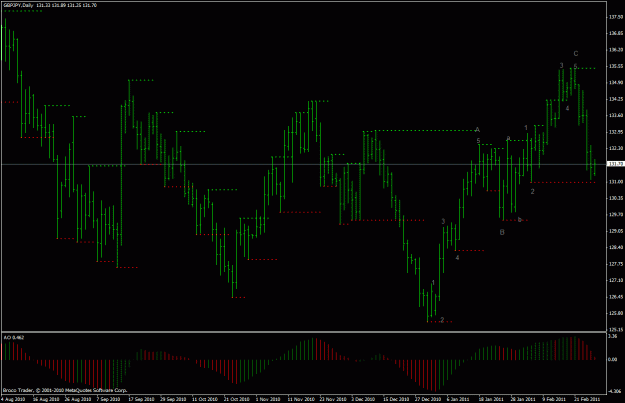The height and width of the screenshot is (403, 625).
Task: Click the 18 Jan 2011 date label
Action: click(491, 399)
